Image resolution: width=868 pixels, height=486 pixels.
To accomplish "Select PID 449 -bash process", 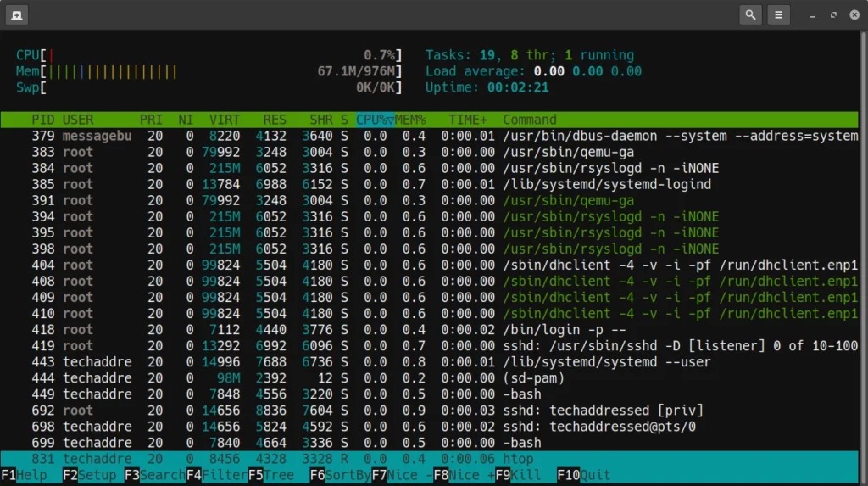I will (430, 394).
